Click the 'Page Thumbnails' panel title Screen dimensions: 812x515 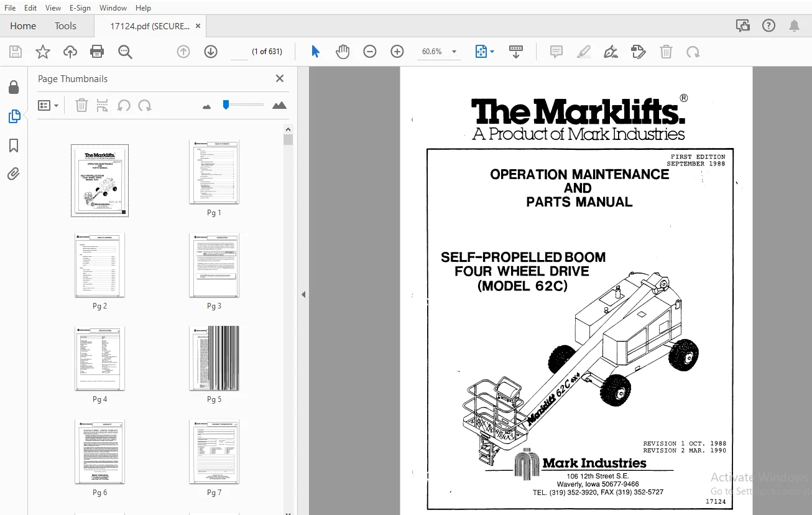[73, 79]
